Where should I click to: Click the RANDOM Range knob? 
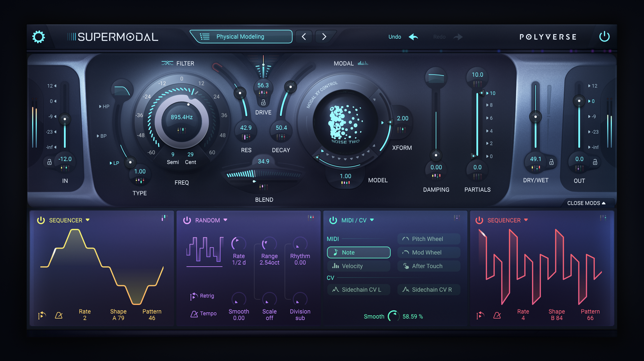(x=269, y=244)
